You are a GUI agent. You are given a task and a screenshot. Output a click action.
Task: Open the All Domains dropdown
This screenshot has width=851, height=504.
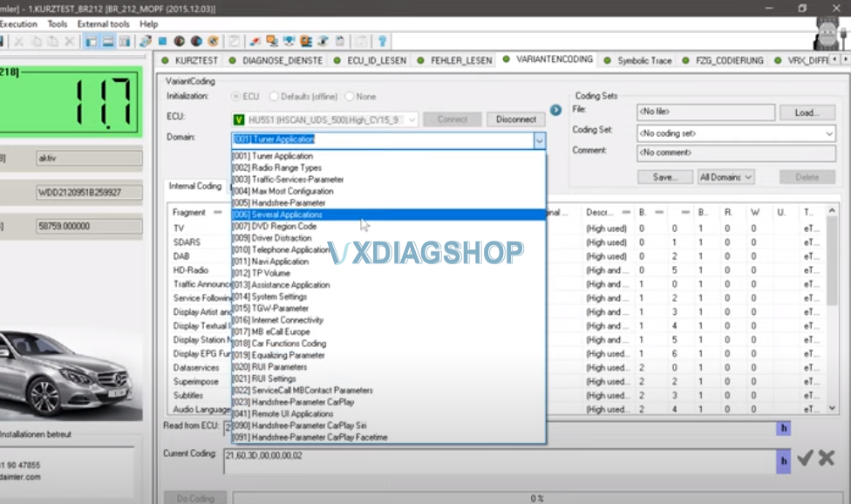(725, 177)
